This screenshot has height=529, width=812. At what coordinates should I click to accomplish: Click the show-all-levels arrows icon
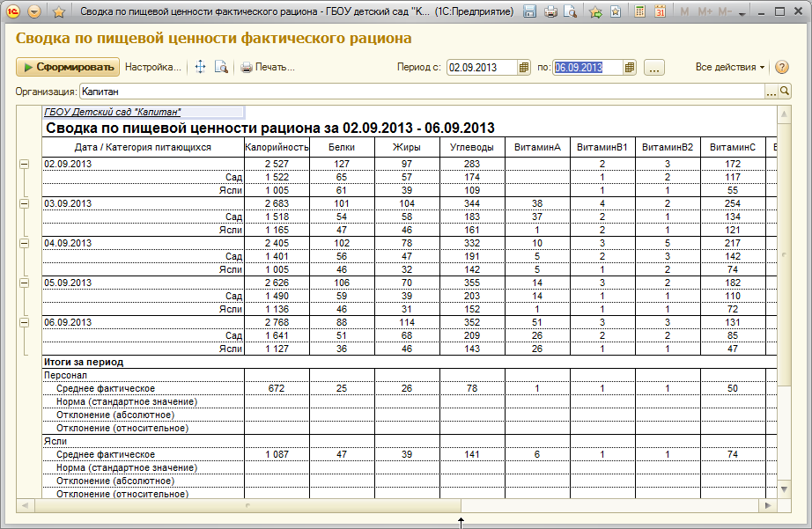[x=201, y=67]
